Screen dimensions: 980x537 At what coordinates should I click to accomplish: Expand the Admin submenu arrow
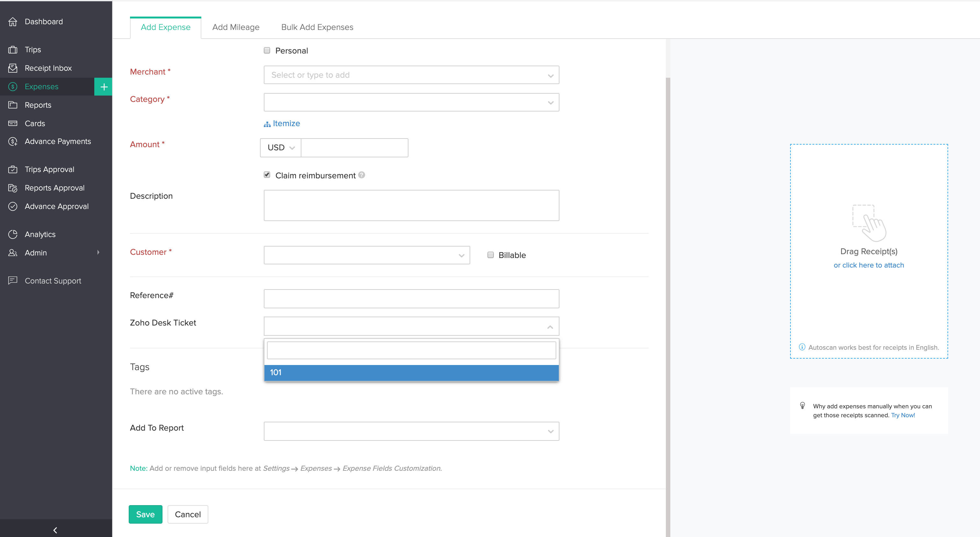pos(98,253)
